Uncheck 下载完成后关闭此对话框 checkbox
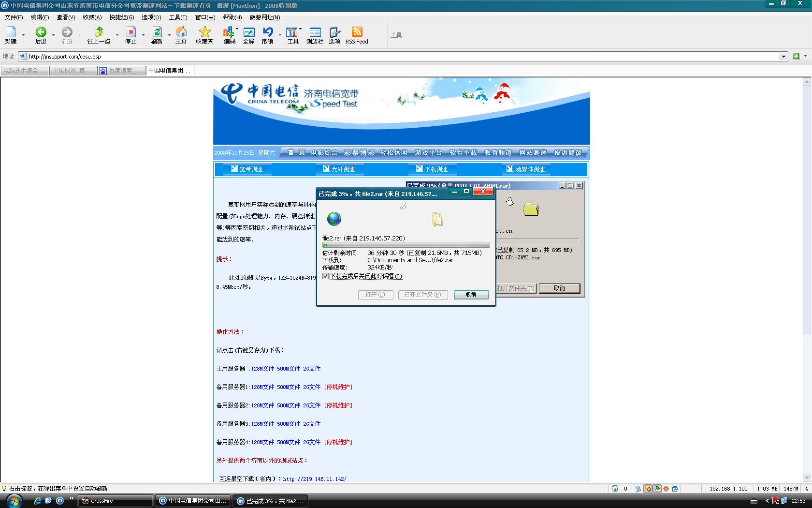The height and width of the screenshot is (508, 812). click(x=325, y=276)
